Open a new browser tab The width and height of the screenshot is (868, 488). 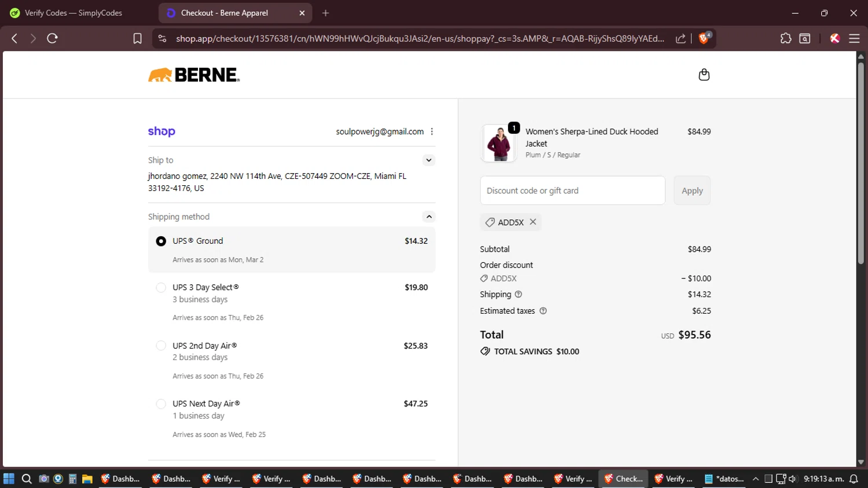tap(326, 13)
